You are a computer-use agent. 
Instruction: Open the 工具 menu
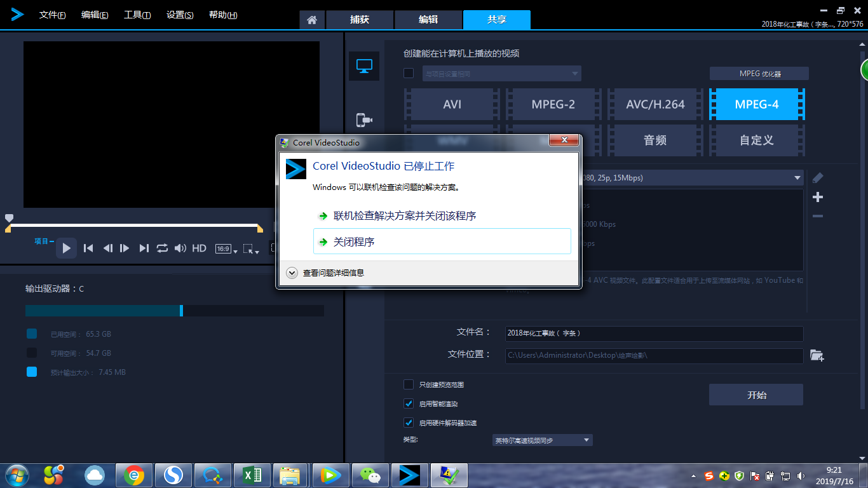(x=137, y=15)
